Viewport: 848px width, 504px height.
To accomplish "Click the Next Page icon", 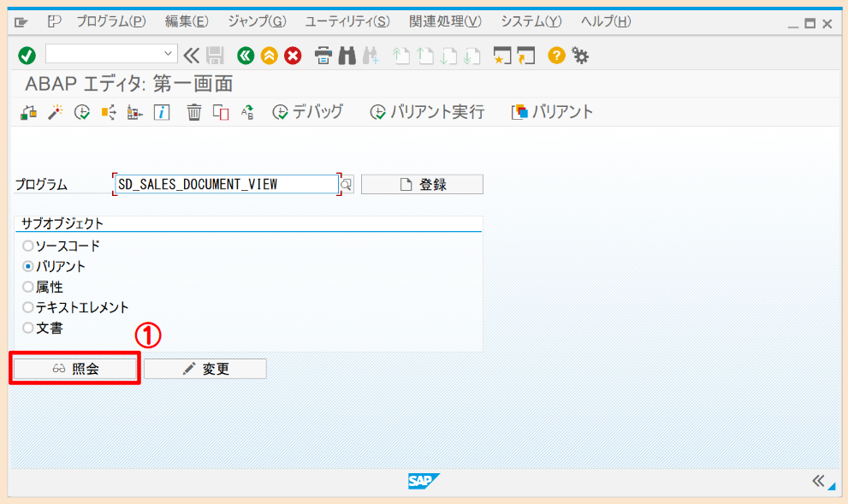I will 448,55.
